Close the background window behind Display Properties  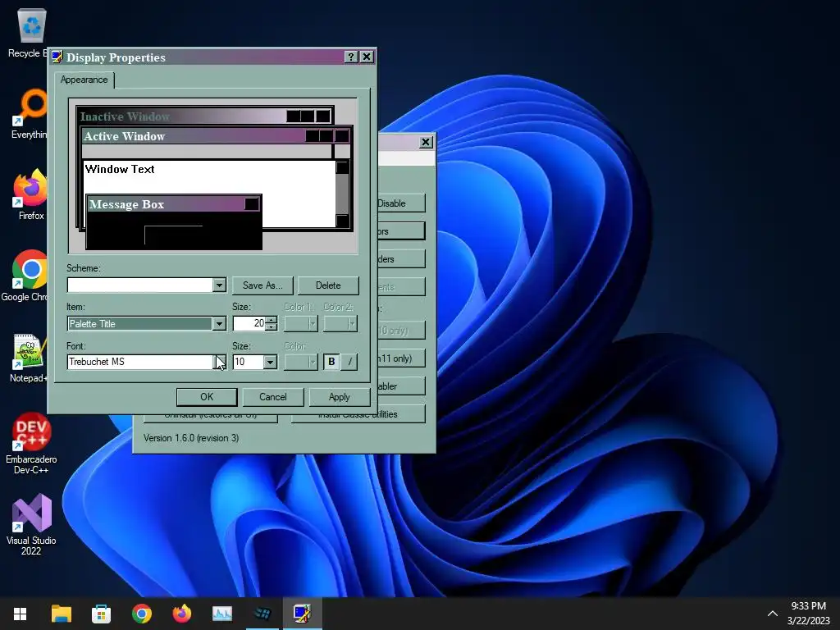click(x=426, y=142)
